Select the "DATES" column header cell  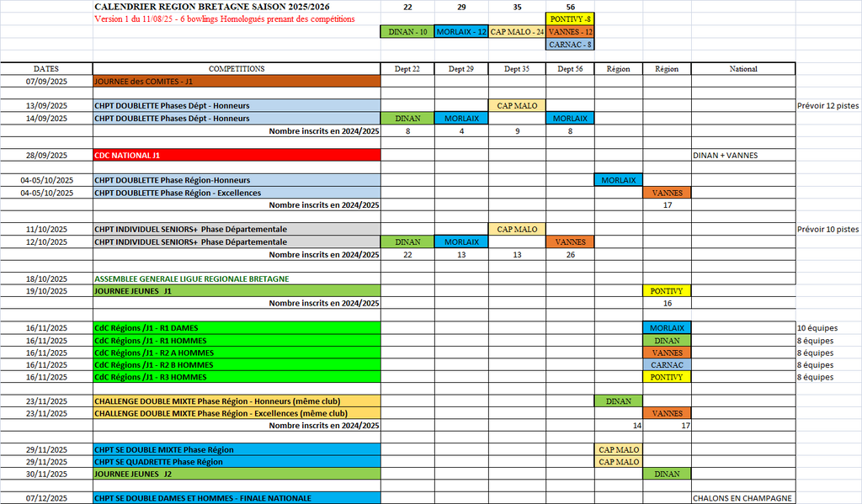[46, 69]
